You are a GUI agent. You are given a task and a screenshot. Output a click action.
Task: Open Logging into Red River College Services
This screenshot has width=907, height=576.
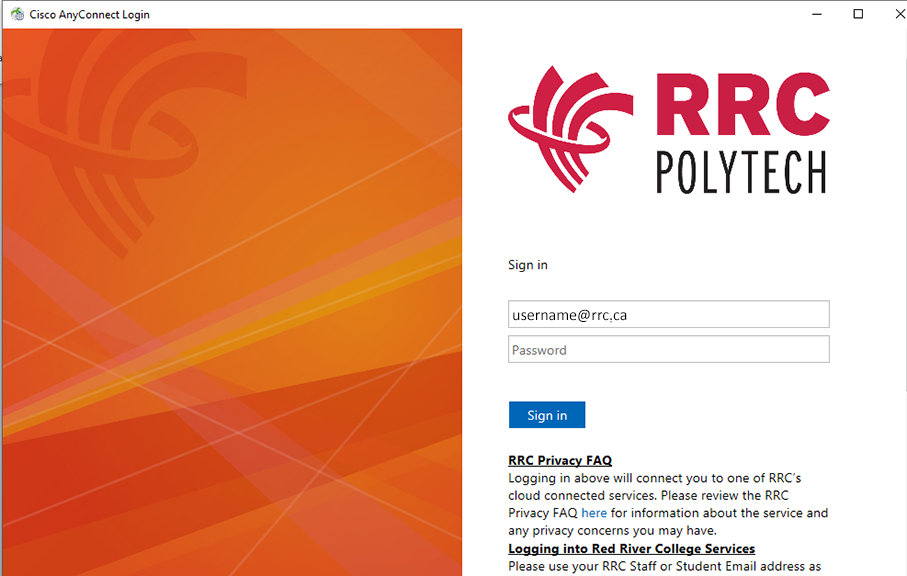(x=631, y=548)
